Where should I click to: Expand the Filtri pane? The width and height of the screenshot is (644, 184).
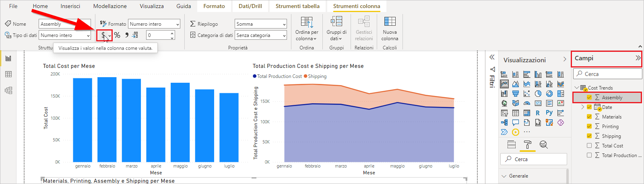[x=492, y=57]
